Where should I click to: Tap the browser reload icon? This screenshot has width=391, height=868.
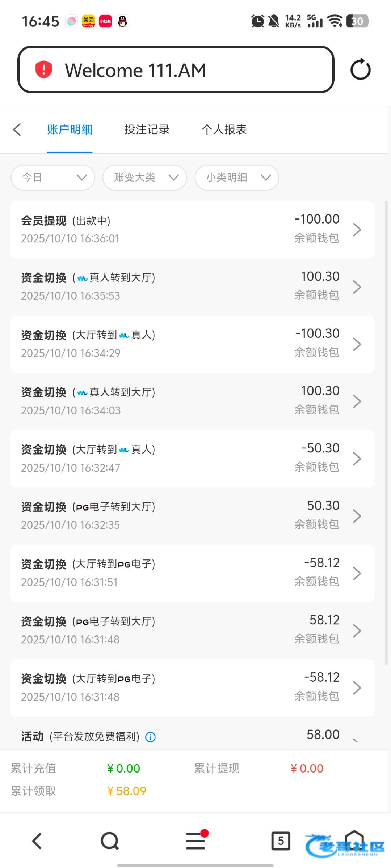click(360, 69)
